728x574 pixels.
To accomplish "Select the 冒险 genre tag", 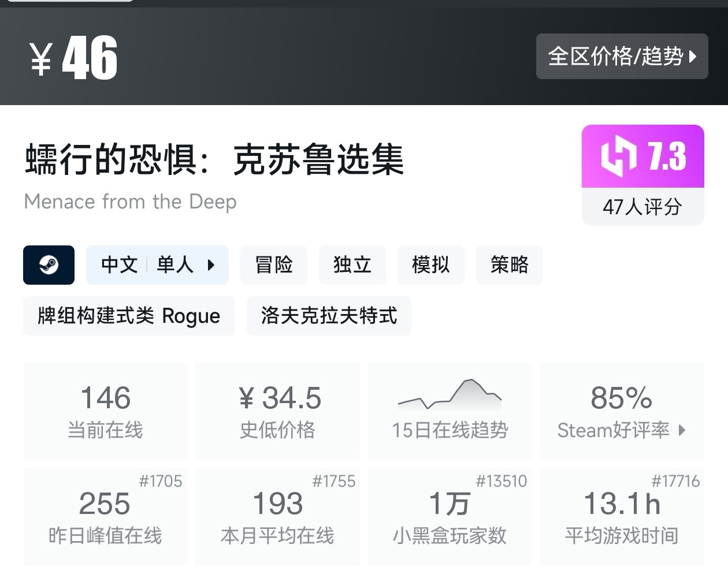I will [274, 265].
